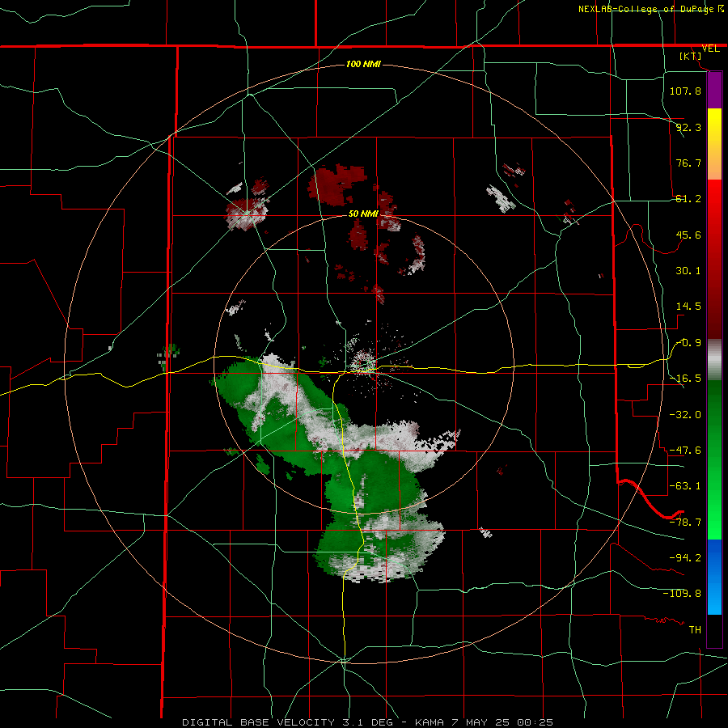The width and height of the screenshot is (728, 728).
Task: Click the -0.9 value on the velocity scale
Action: coord(688,343)
